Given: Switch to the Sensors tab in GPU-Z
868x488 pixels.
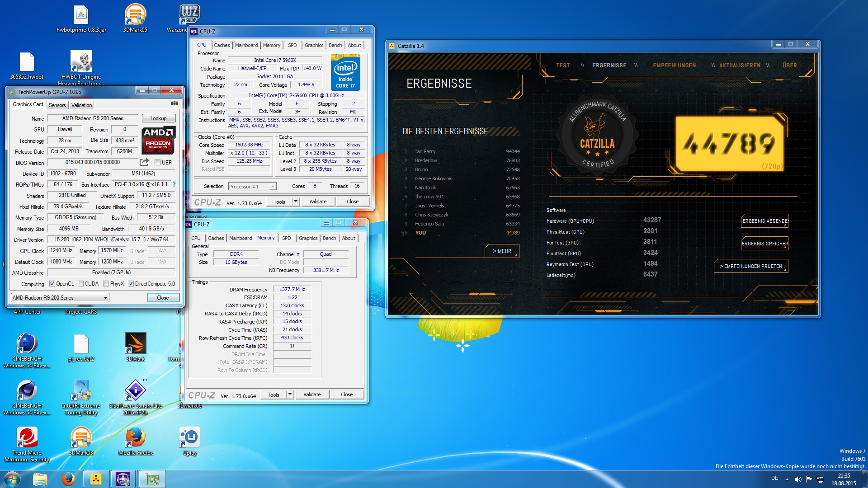Looking at the screenshot, I should 57,105.
